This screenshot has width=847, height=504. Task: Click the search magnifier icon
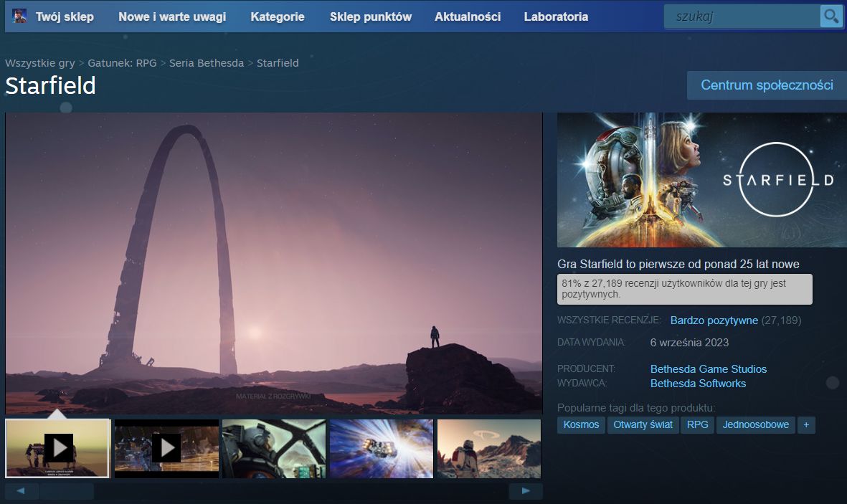point(831,16)
